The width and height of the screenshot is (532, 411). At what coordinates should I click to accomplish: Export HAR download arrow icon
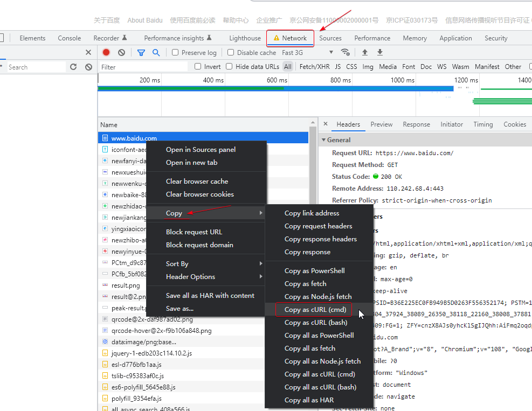tap(380, 52)
